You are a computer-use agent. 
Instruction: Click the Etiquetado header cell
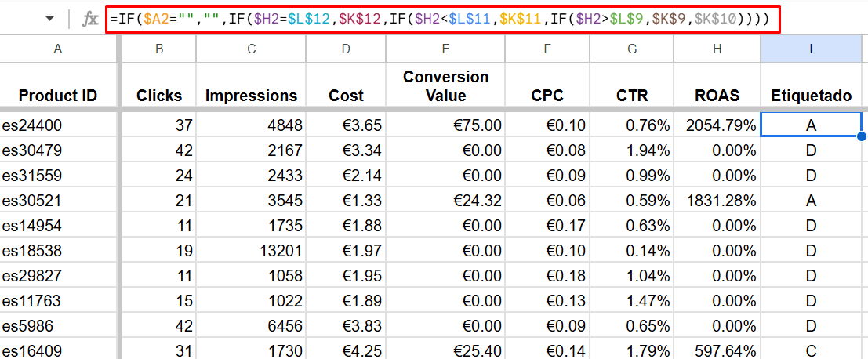pyautogui.click(x=811, y=85)
